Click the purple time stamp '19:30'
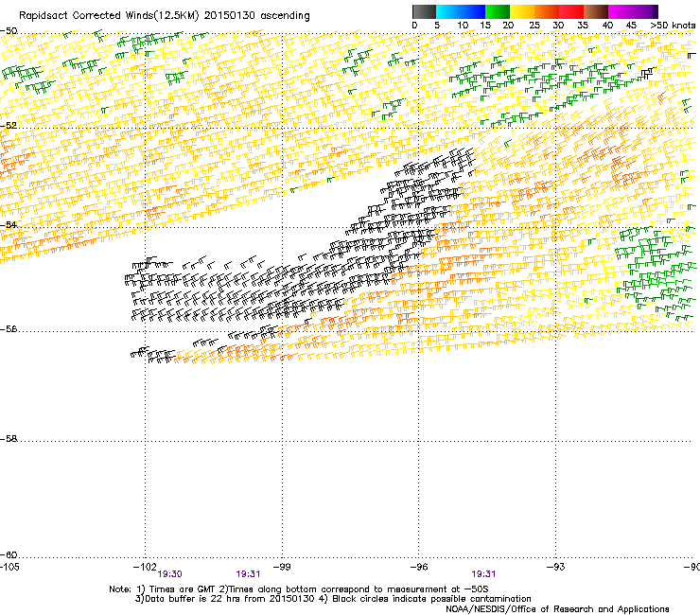700x615 pixels. [169, 574]
